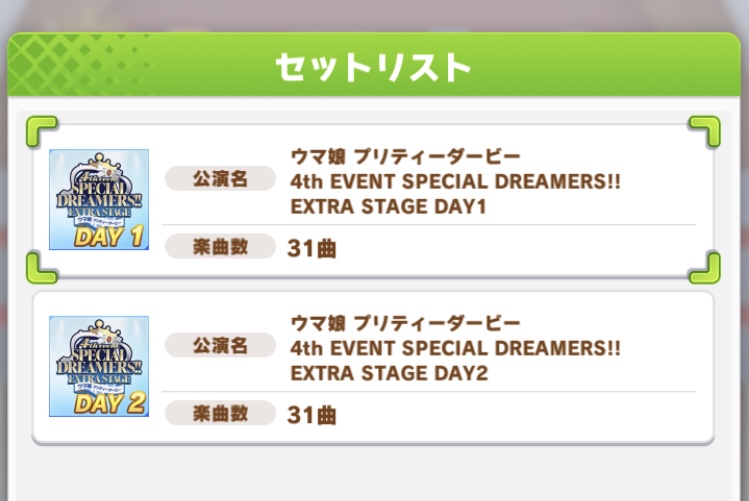Tap the ウマ娘 プリティーダービー line in the DAY2 entry
The image size is (749, 501).
point(405,324)
